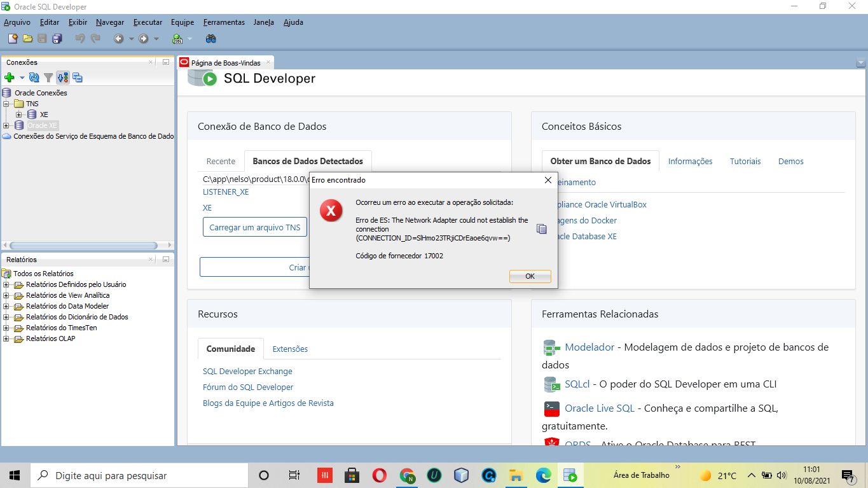Click the Back navigation arrow icon
Viewport: 868px width, 488px height.
coord(119,39)
